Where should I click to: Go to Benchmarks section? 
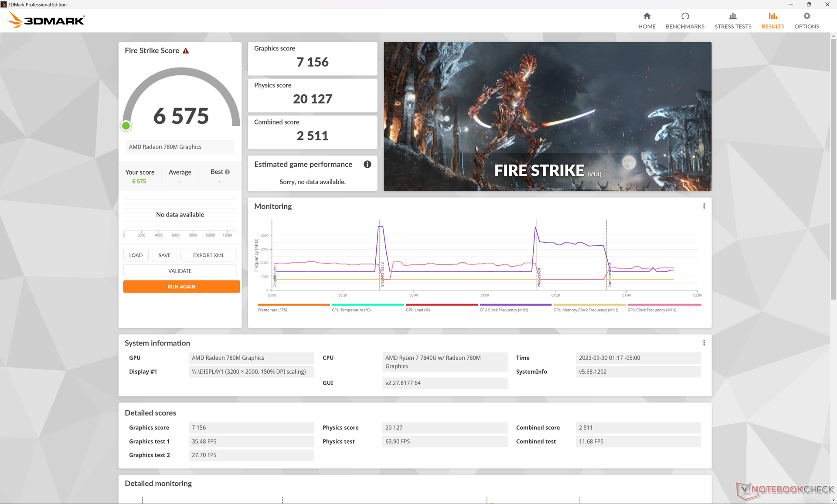684,20
